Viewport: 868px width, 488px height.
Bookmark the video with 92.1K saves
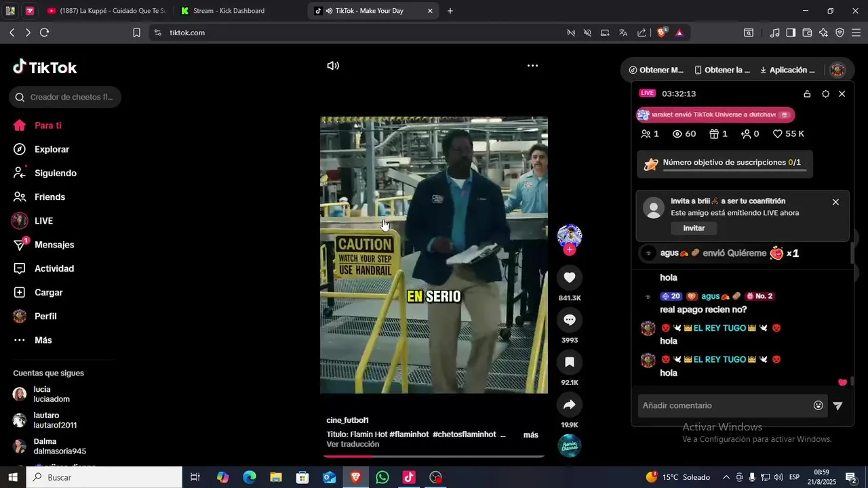[x=570, y=362]
